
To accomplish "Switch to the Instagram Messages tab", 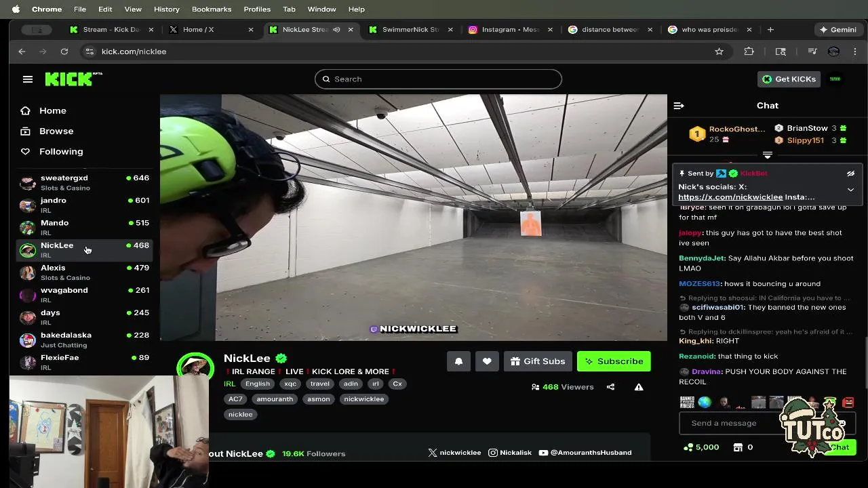I will [511, 30].
